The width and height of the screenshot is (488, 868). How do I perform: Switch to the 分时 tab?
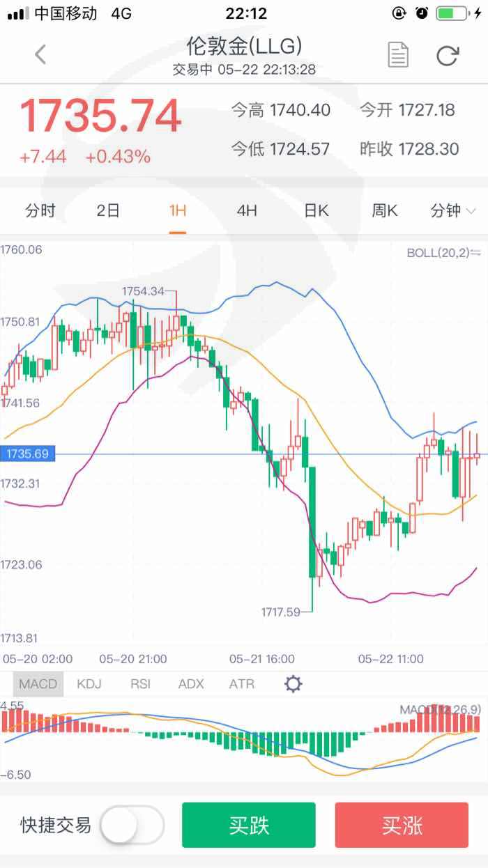pyautogui.click(x=40, y=211)
